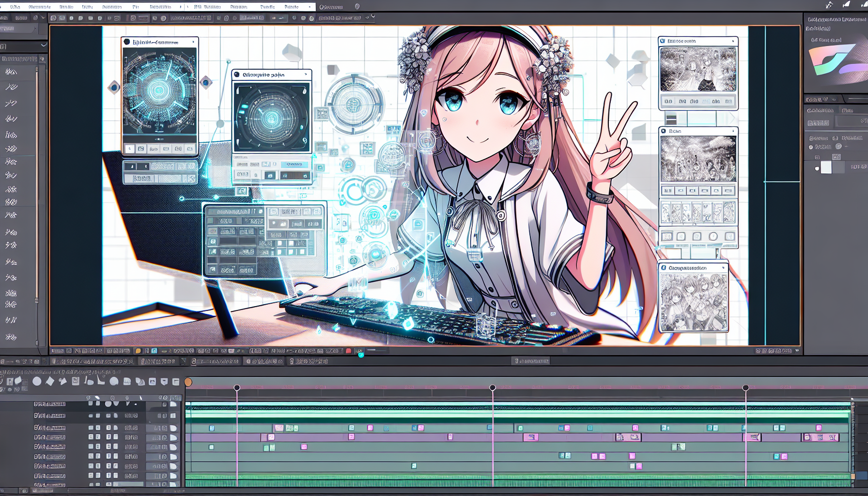This screenshot has height=496, width=868.
Task: Switch to the dark tab right of the menu bar
Action: coord(331,7)
